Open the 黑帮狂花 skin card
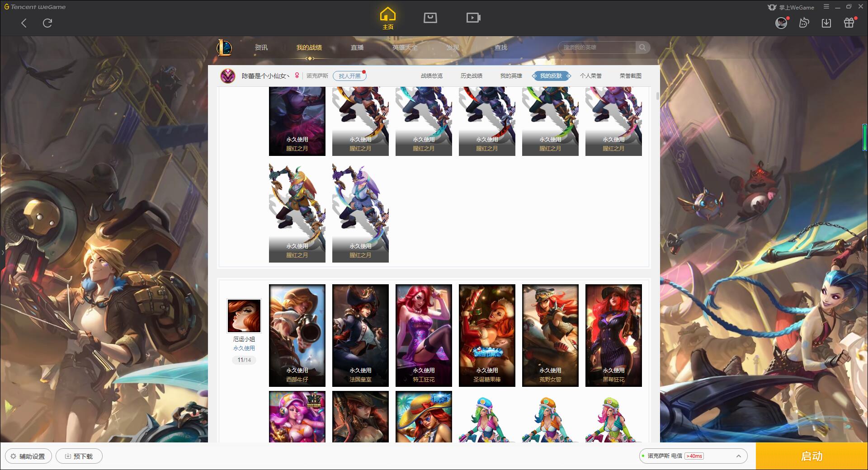This screenshot has width=868, height=470. tap(613, 335)
